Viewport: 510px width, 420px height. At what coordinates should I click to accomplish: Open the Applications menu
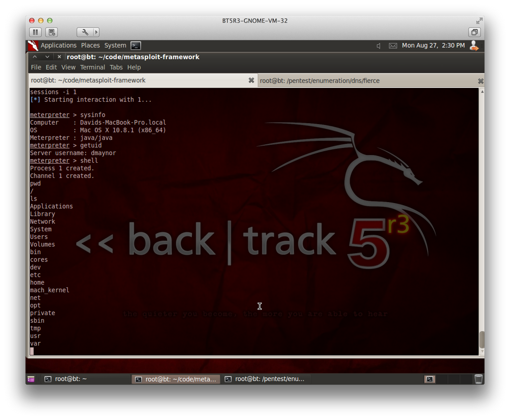click(59, 46)
